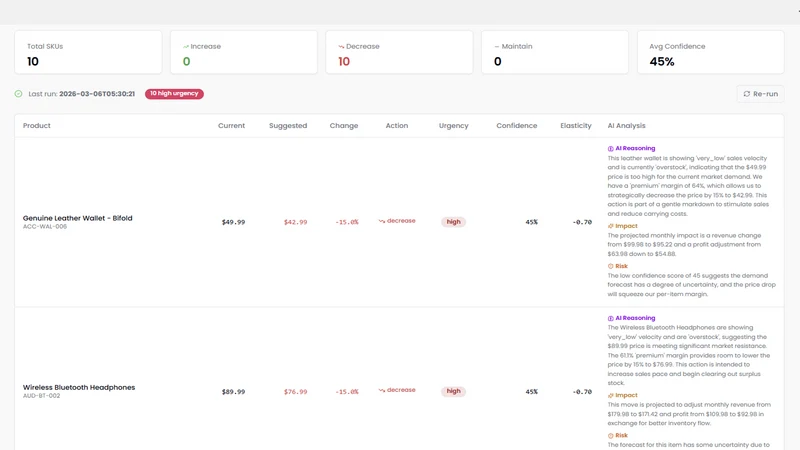This screenshot has height=450, width=800.
Task: Click the Change column header
Action: 344,126
